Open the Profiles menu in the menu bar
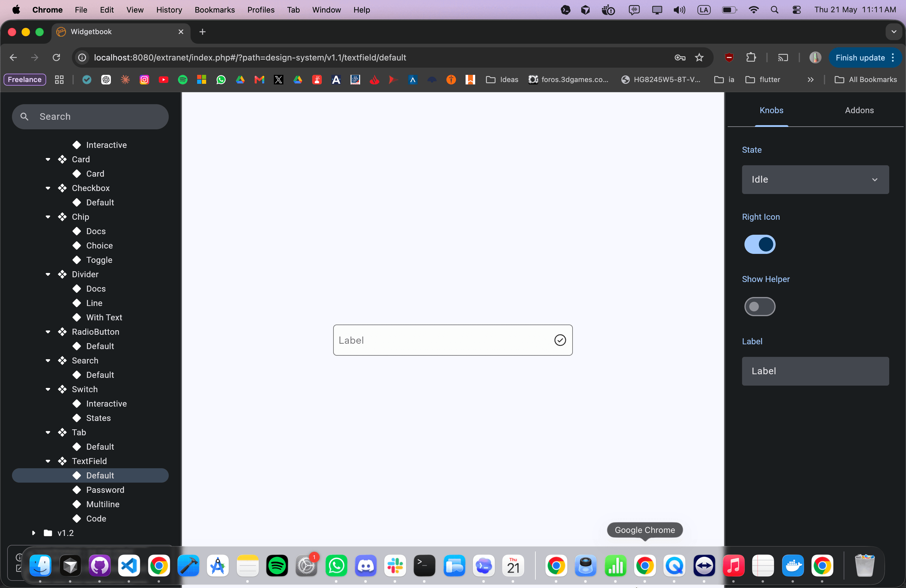Screen dimensions: 906x588 261,10
